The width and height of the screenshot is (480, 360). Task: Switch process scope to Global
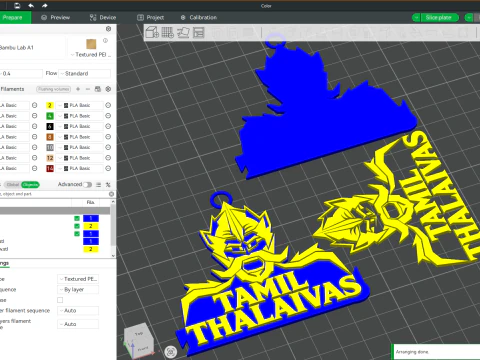coord(13,185)
